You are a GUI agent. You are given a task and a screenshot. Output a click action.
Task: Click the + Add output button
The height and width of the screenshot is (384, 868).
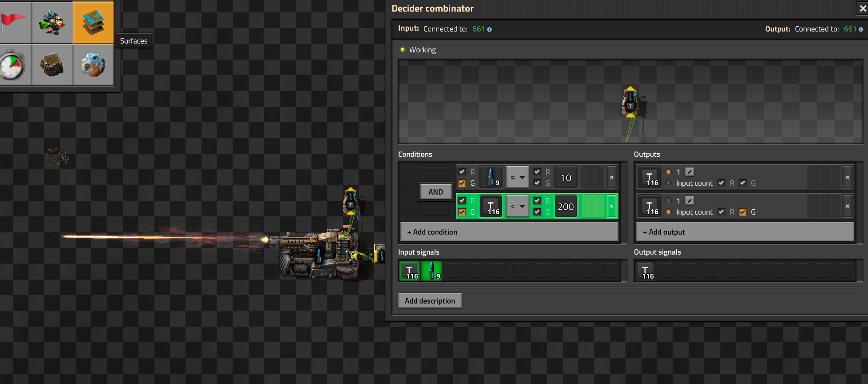[745, 232]
